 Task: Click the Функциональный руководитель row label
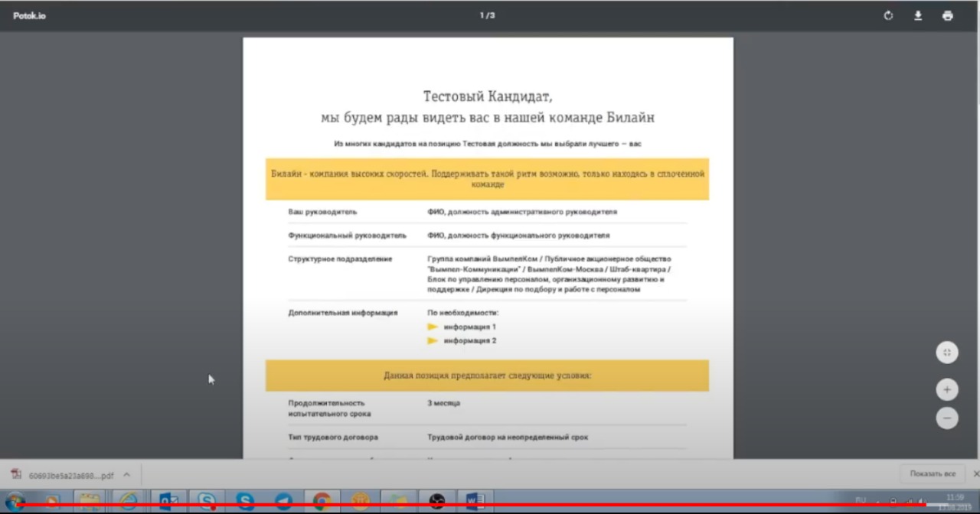(x=347, y=236)
